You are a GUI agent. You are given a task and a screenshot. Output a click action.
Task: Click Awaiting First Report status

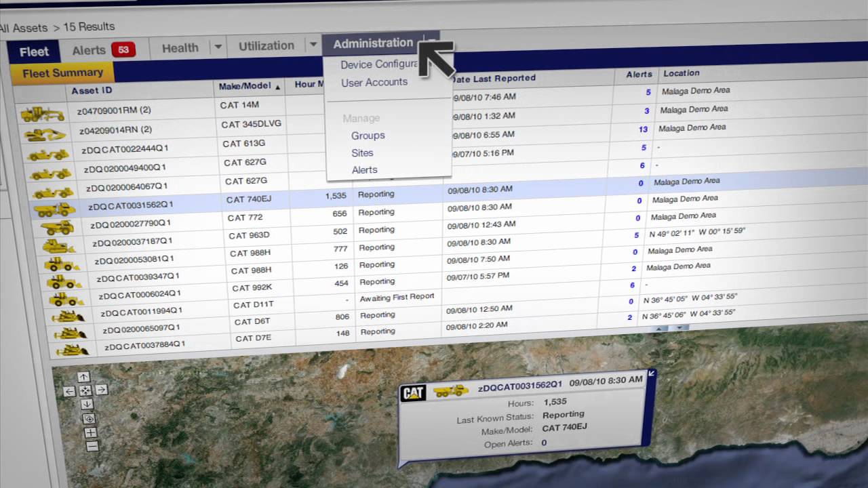[397, 298]
